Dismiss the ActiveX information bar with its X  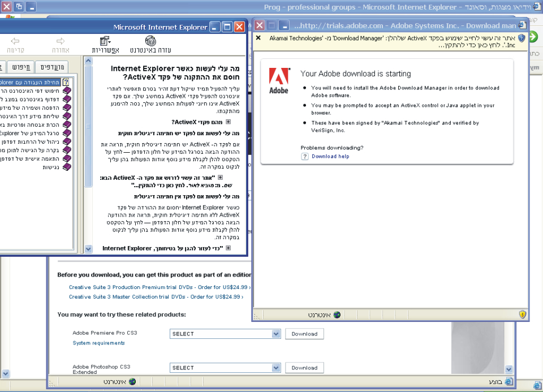point(258,38)
